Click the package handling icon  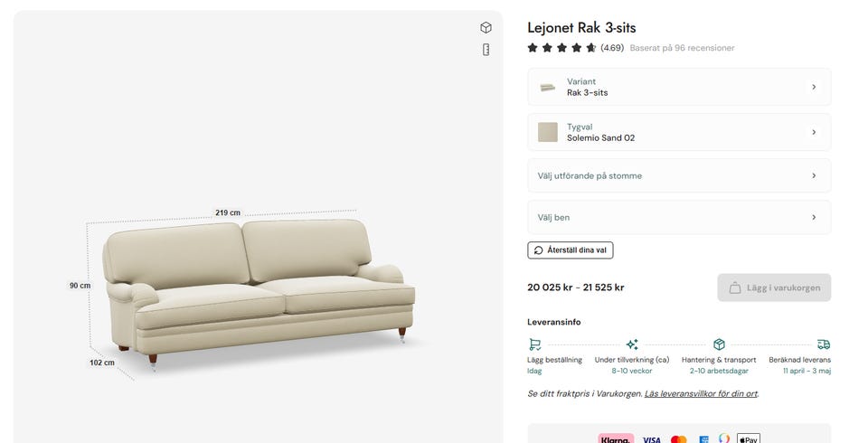click(719, 344)
